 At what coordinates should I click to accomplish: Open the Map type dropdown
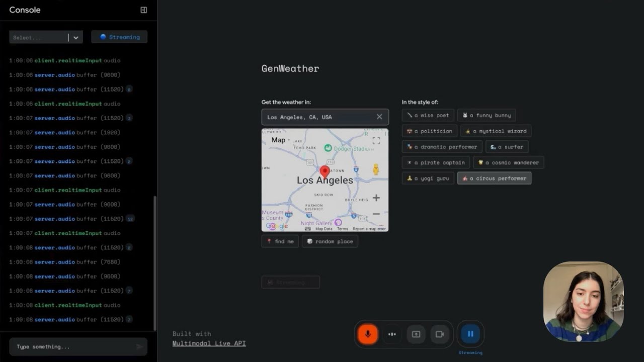pos(280,140)
